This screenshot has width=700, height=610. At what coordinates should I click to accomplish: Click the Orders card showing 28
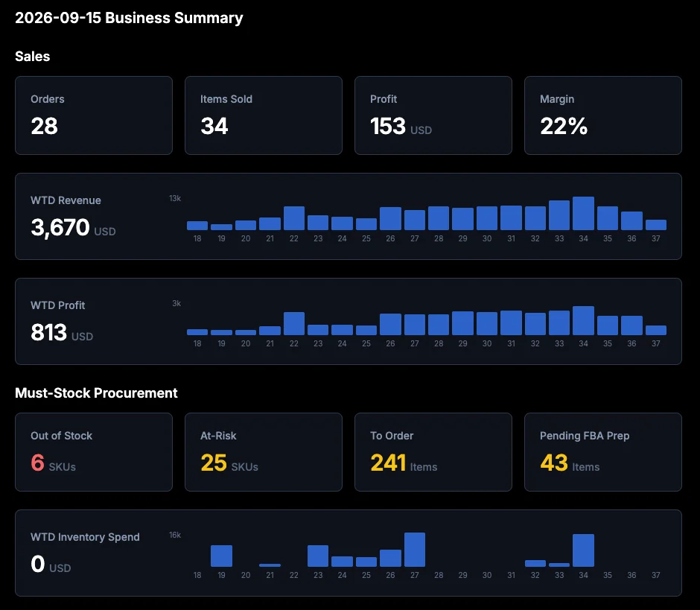click(x=94, y=115)
